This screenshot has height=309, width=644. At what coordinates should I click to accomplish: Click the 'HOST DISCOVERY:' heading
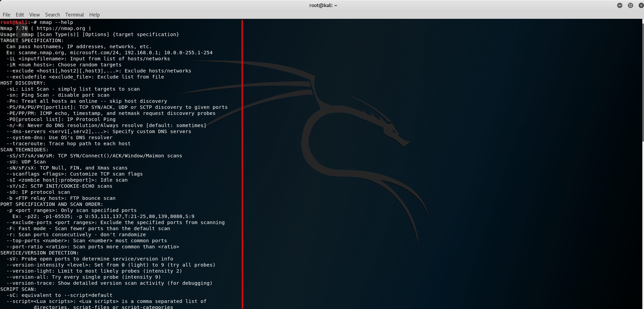[23, 83]
